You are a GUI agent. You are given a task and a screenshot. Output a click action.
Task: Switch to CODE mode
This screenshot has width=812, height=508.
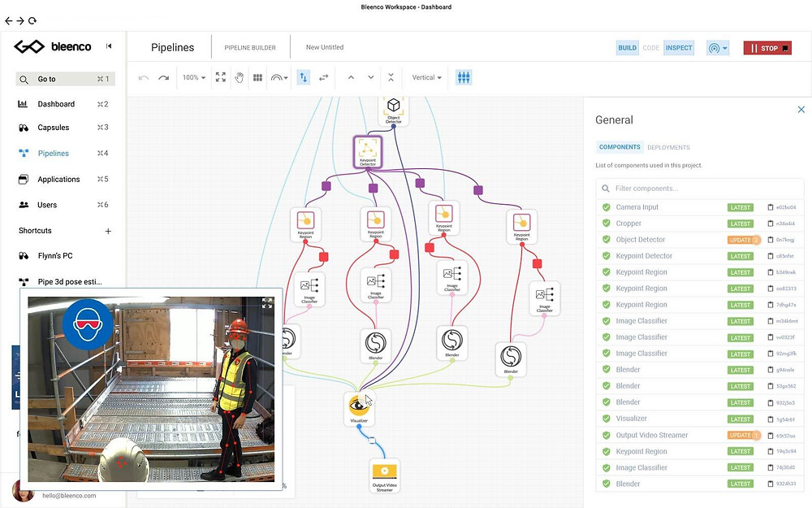[651, 48]
